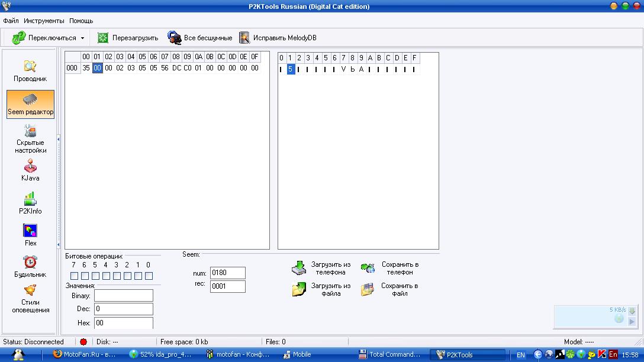Click the EN language indicator

point(520,355)
